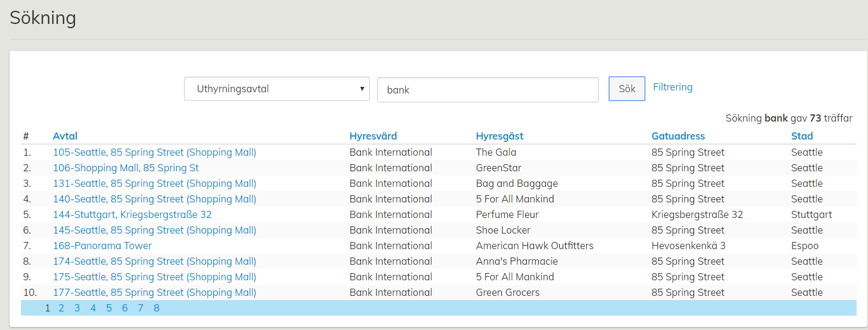Sort by Stad column header
Viewport: 868px width, 330px height.
click(x=802, y=136)
